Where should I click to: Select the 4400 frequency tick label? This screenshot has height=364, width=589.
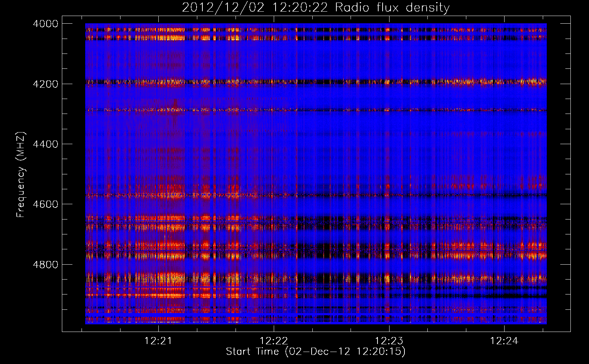pos(46,144)
